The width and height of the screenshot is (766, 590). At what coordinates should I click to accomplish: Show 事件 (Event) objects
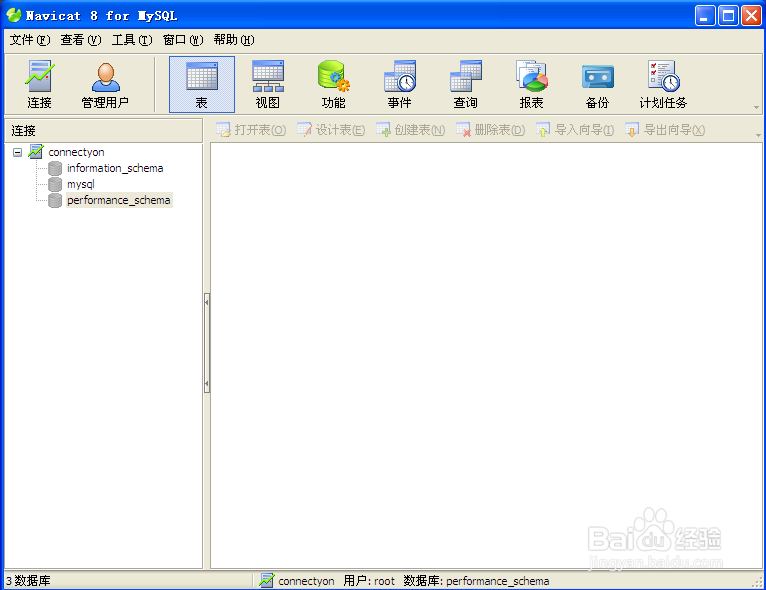400,84
